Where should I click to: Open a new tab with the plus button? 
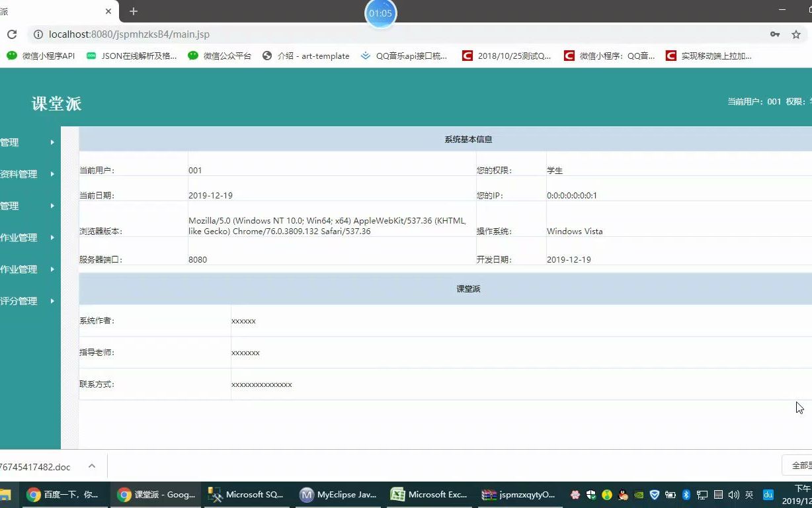point(133,11)
